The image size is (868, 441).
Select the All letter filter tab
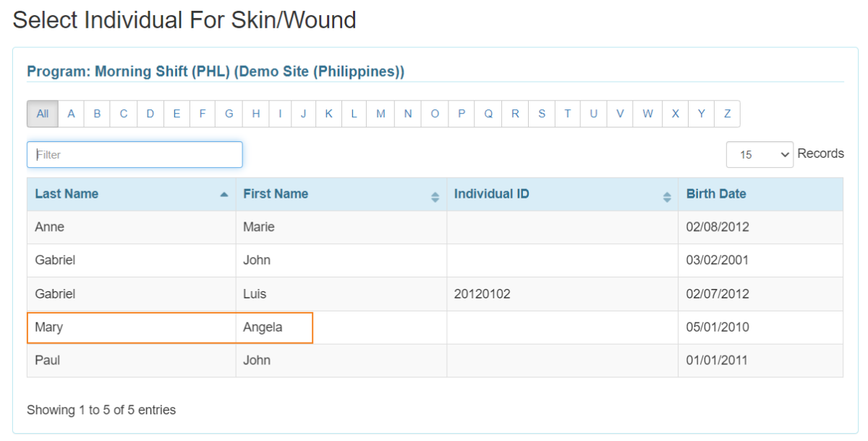(41, 114)
